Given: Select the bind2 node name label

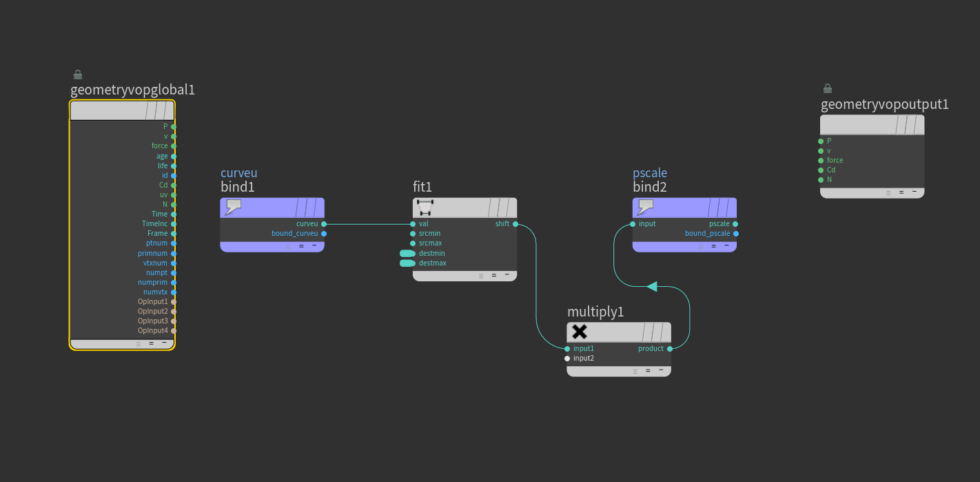Looking at the screenshot, I should point(650,187).
